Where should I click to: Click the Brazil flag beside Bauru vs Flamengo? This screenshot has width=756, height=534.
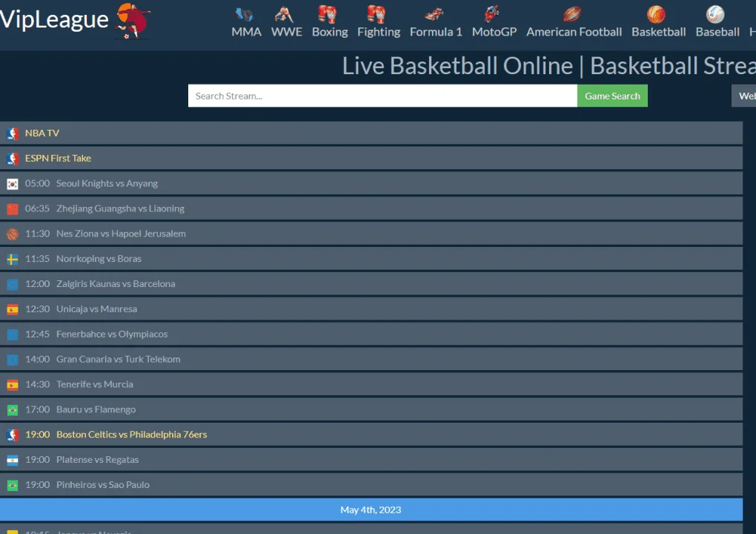pos(13,410)
